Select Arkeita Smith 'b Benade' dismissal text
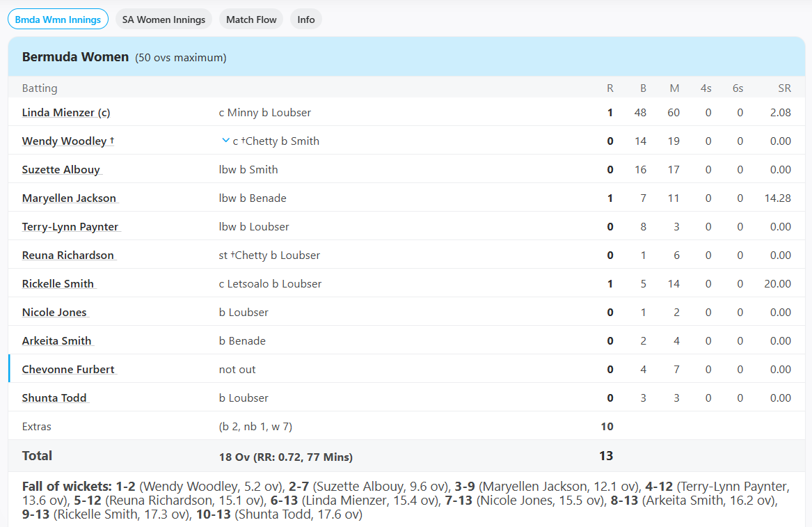This screenshot has height=527, width=812. [x=242, y=340]
